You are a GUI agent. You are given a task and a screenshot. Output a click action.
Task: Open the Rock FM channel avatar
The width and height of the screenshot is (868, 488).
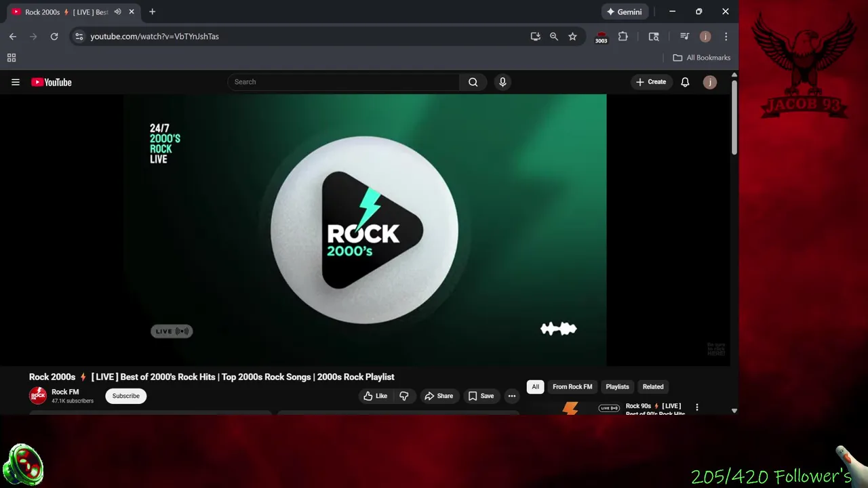38,395
